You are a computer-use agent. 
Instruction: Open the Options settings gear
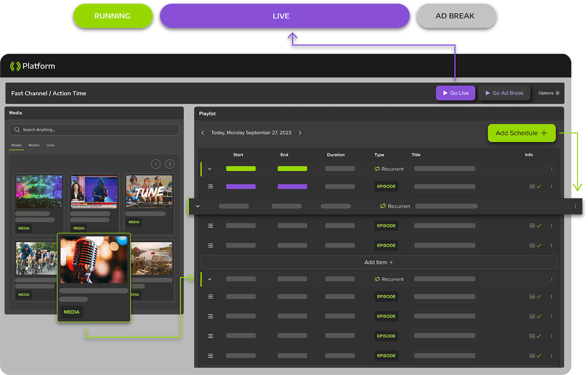click(x=558, y=93)
